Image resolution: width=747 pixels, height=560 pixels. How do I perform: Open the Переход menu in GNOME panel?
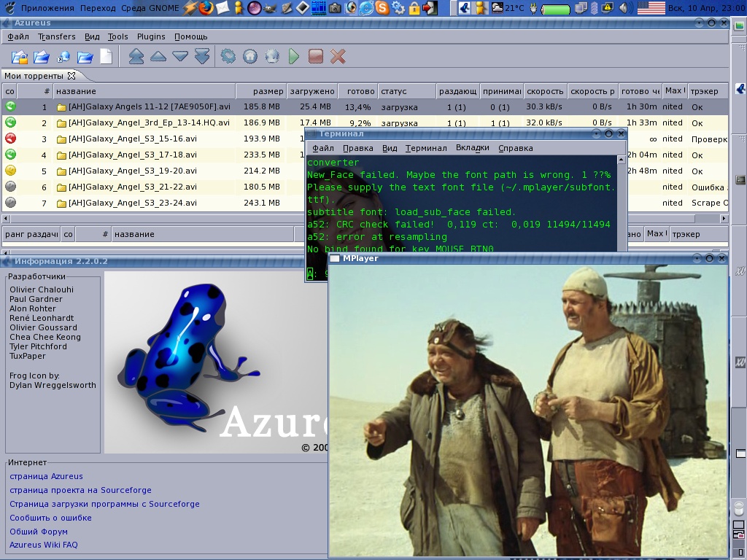pos(98,8)
